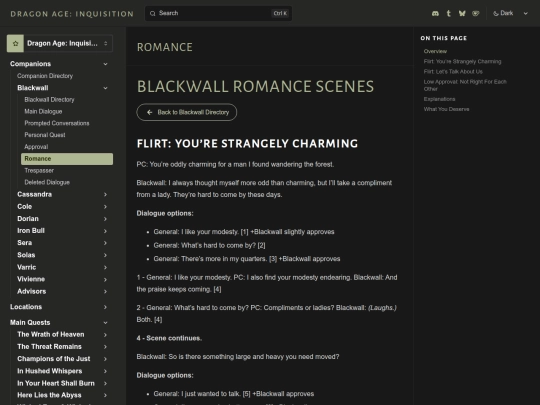Expand the Varric section chevron
540x405 pixels.
(105, 268)
